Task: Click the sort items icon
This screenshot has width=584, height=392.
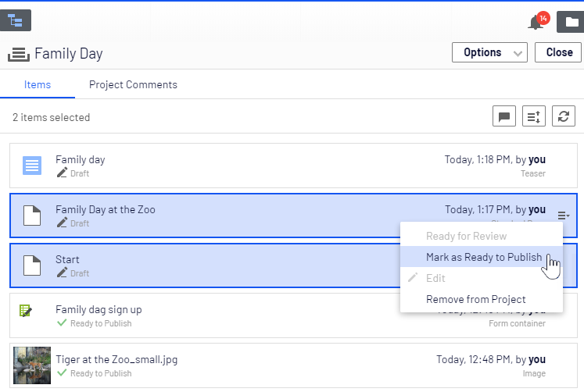Action: (534, 116)
